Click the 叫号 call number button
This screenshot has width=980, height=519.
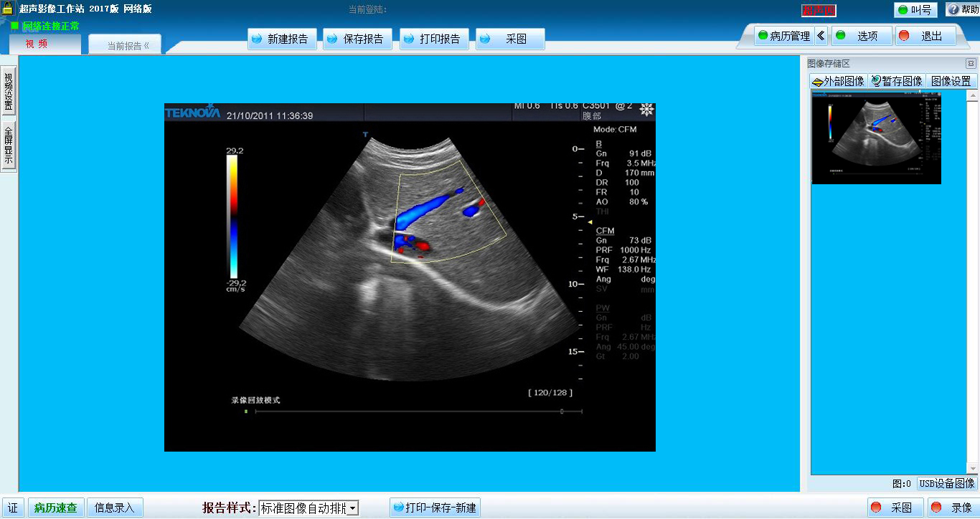915,10
